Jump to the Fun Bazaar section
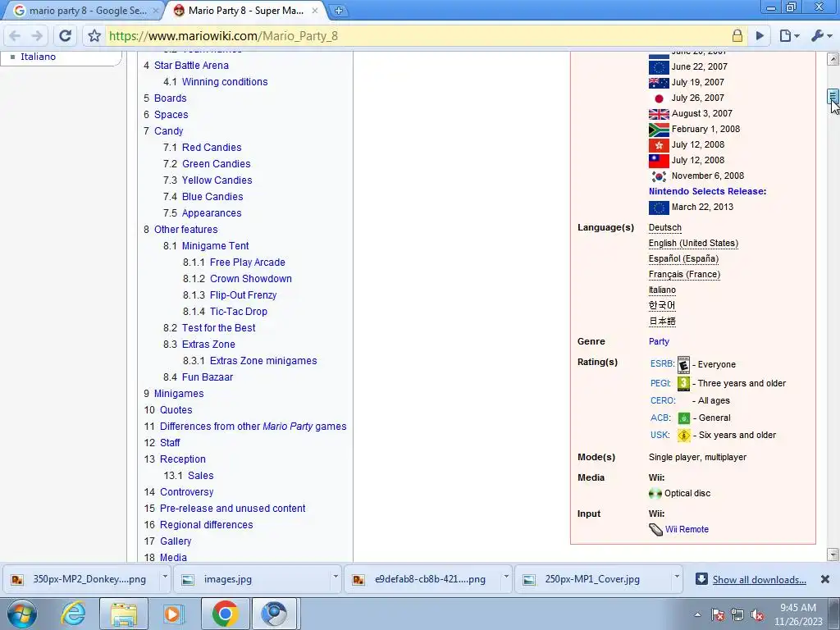 click(x=208, y=377)
